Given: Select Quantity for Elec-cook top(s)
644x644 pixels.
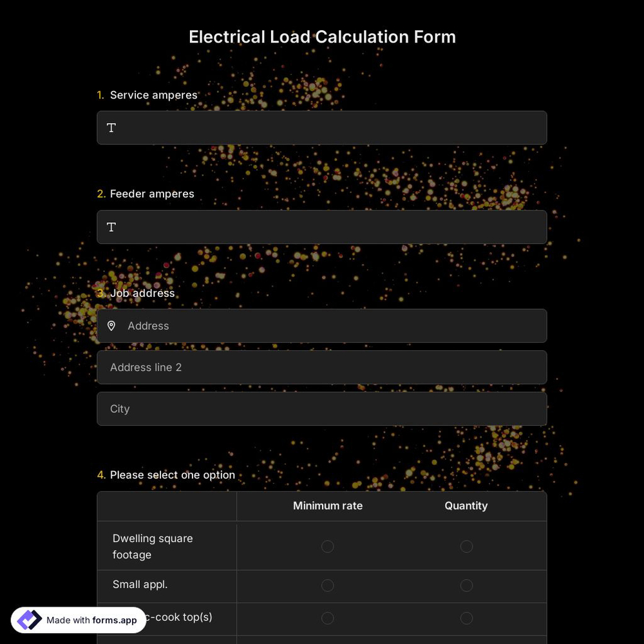Looking at the screenshot, I should coord(466,618).
